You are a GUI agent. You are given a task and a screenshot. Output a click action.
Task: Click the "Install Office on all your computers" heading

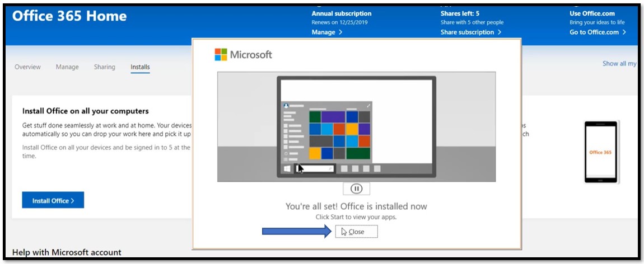point(86,111)
